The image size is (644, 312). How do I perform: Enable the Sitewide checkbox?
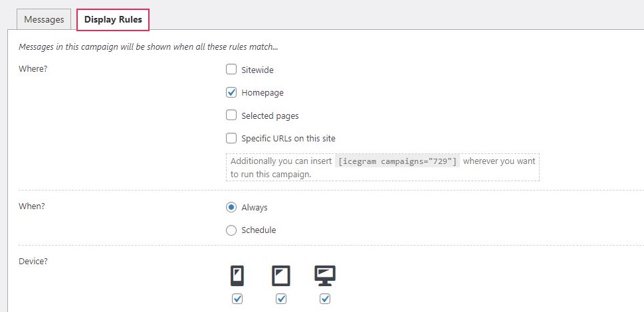coord(231,69)
